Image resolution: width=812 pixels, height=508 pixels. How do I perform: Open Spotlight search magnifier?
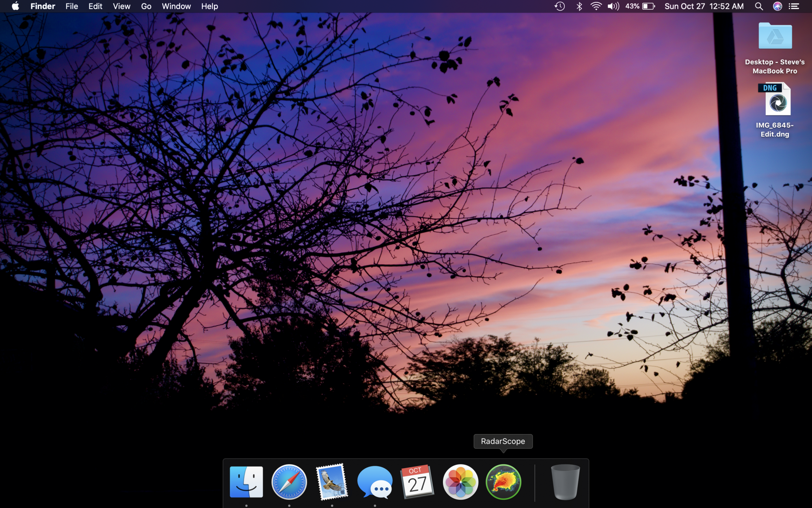pos(758,6)
